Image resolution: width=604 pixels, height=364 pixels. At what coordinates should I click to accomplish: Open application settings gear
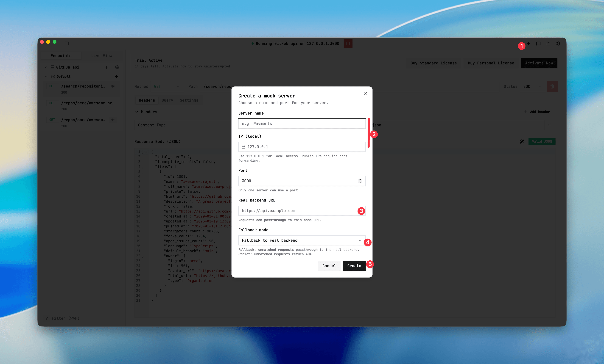click(558, 43)
